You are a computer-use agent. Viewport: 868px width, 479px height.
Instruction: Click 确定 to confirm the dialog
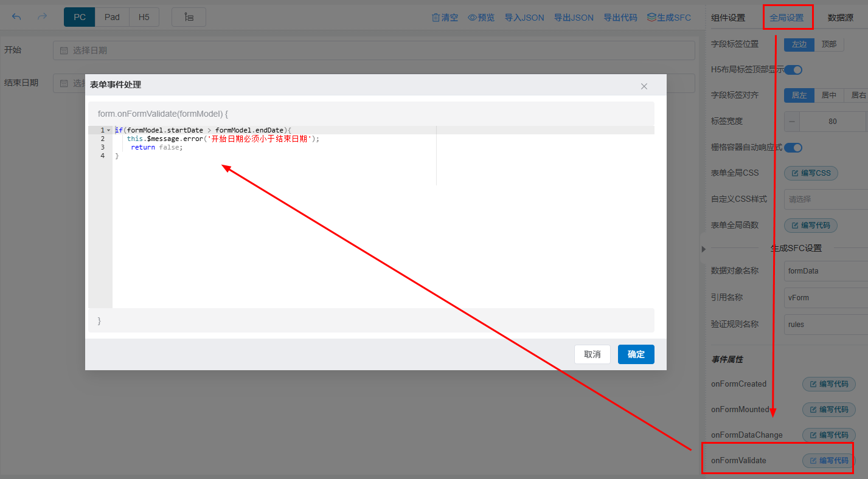(636, 354)
